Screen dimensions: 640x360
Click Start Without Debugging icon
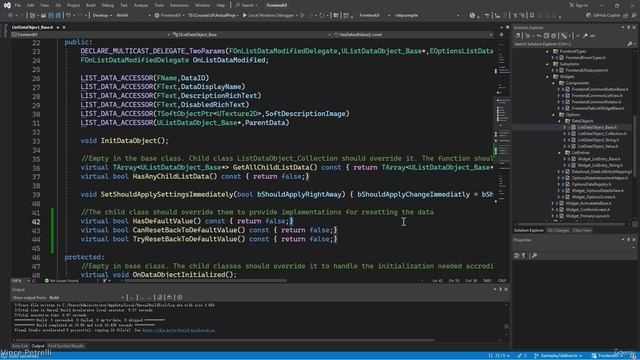click(302, 15)
